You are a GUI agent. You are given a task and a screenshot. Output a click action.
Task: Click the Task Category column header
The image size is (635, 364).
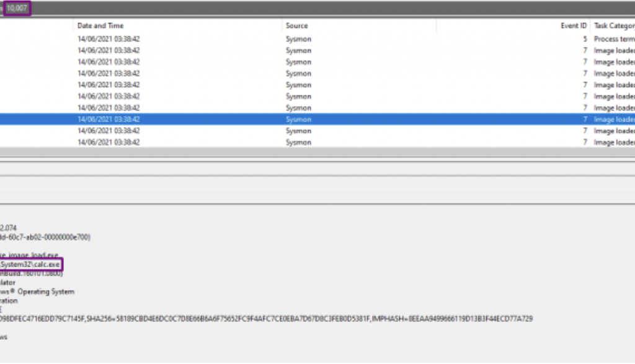tap(613, 26)
